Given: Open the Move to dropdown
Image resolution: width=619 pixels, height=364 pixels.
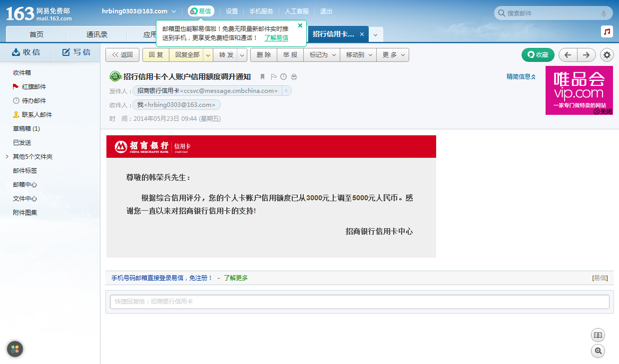Looking at the screenshot, I should coord(358,55).
